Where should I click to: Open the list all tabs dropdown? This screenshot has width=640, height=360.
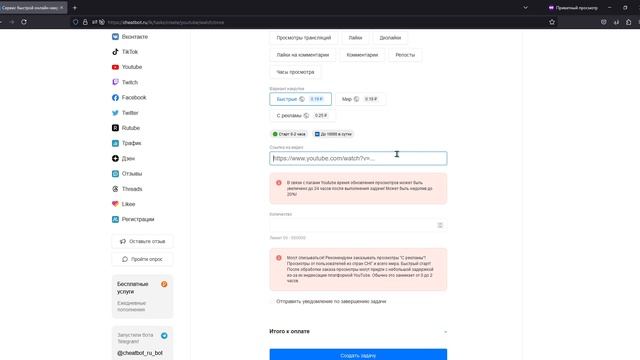coord(525,8)
